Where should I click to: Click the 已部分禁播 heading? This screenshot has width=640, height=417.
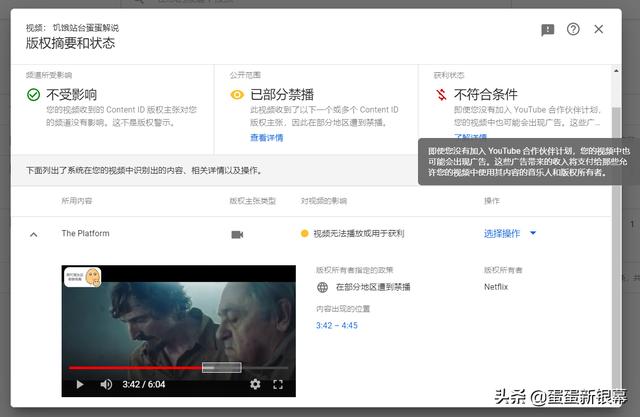(x=282, y=95)
